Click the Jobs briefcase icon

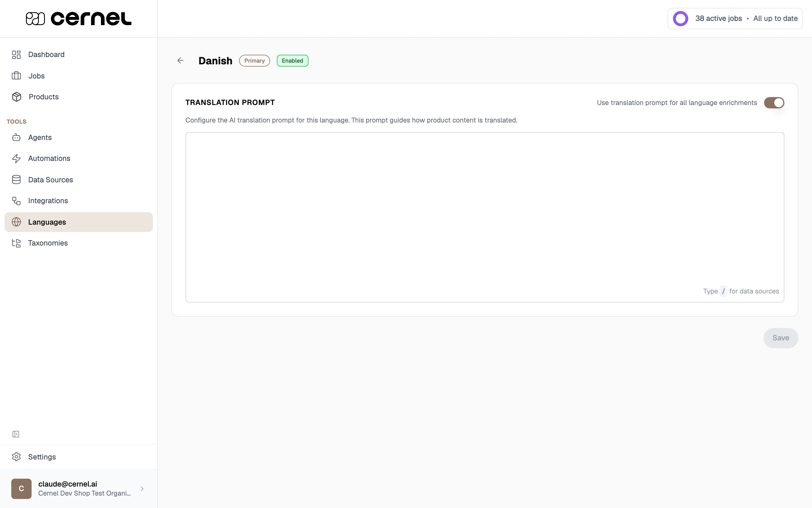click(x=16, y=76)
